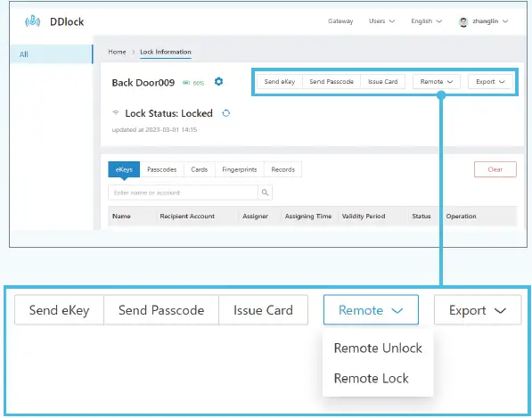
Task: Click Assigning Time column header
Action: pyautogui.click(x=308, y=216)
